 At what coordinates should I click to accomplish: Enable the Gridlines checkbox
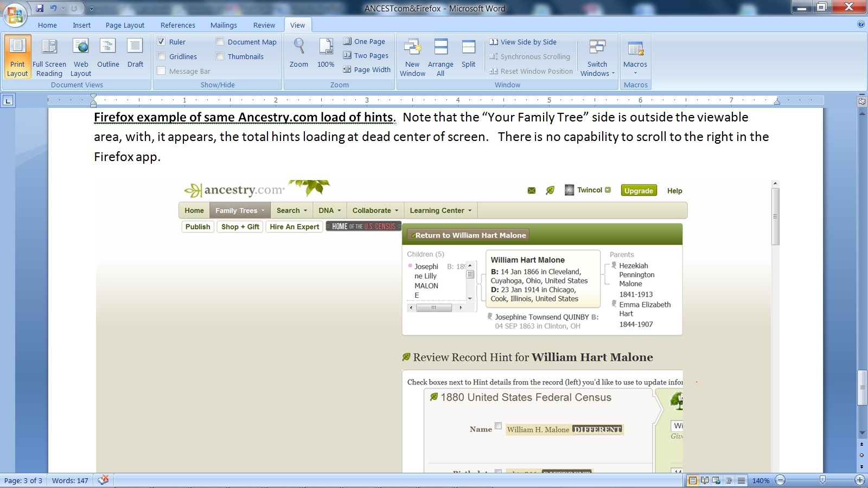click(x=161, y=56)
